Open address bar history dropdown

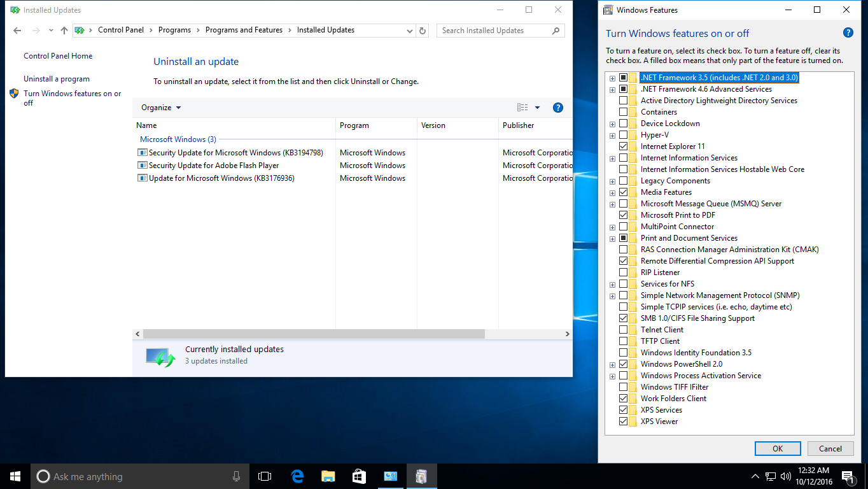(409, 31)
